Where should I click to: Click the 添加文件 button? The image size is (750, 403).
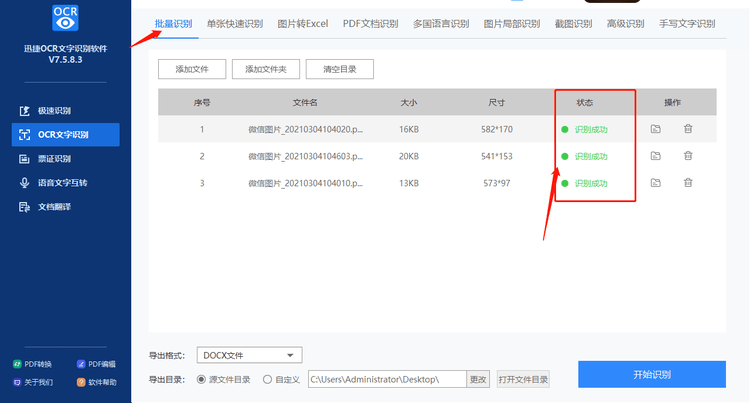coord(192,69)
